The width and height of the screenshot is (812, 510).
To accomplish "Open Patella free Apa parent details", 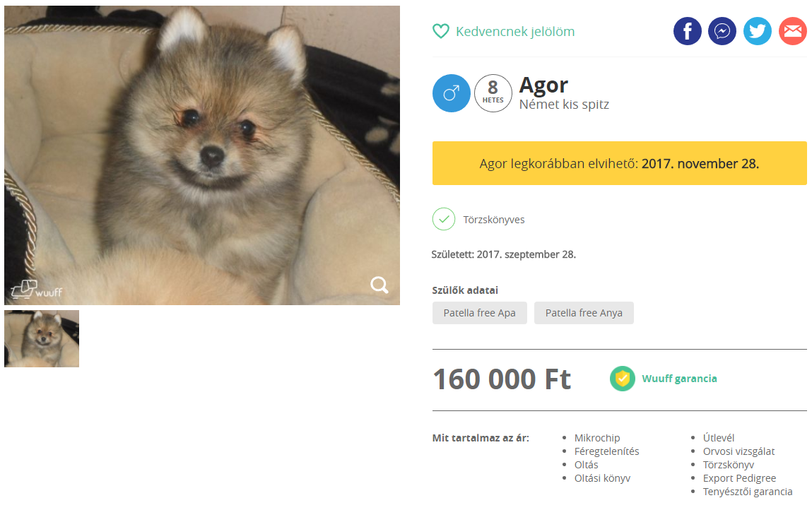I will click(480, 313).
